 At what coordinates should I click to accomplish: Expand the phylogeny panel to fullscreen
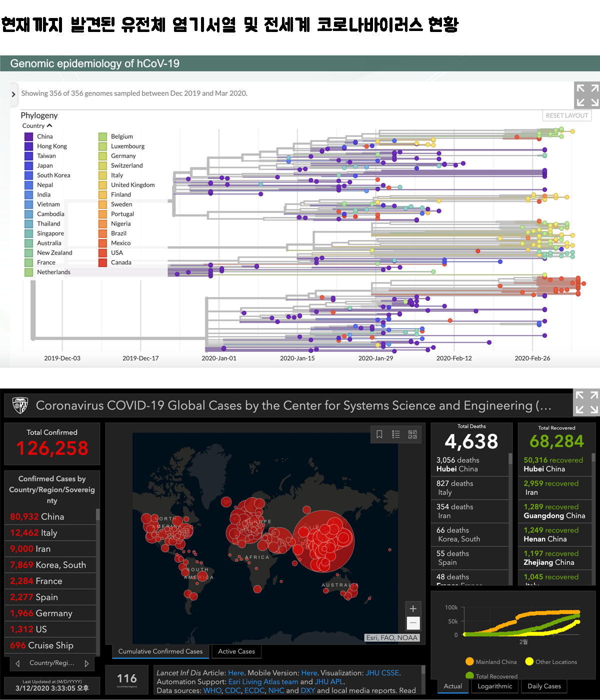click(587, 95)
